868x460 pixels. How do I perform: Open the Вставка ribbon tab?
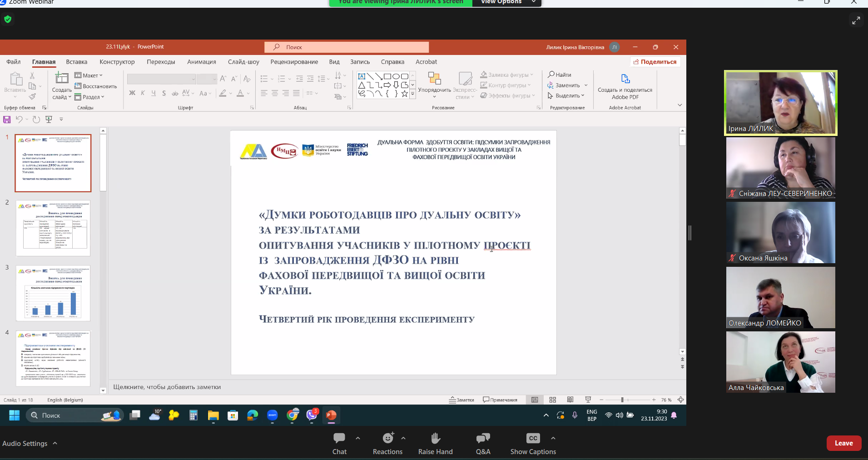(76, 62)
